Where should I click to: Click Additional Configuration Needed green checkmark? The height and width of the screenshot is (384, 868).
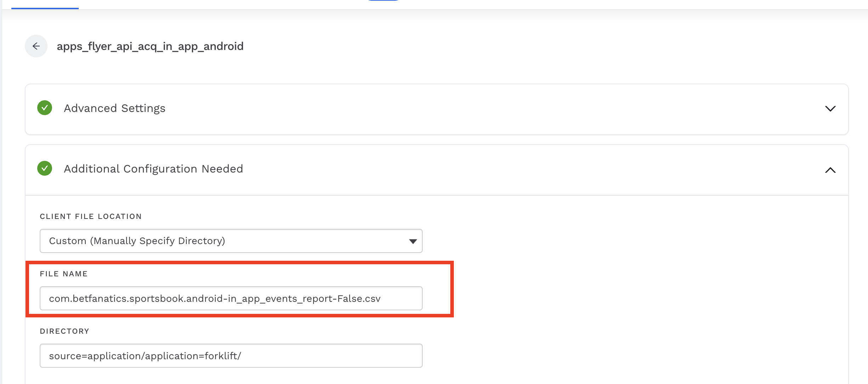click(45, 169)
